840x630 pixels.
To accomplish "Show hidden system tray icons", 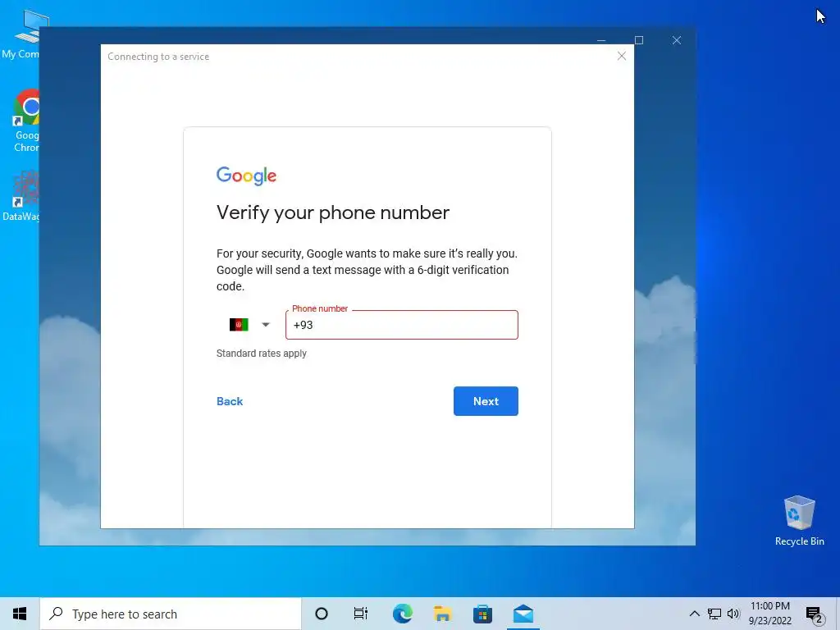I will pos(694,614).
